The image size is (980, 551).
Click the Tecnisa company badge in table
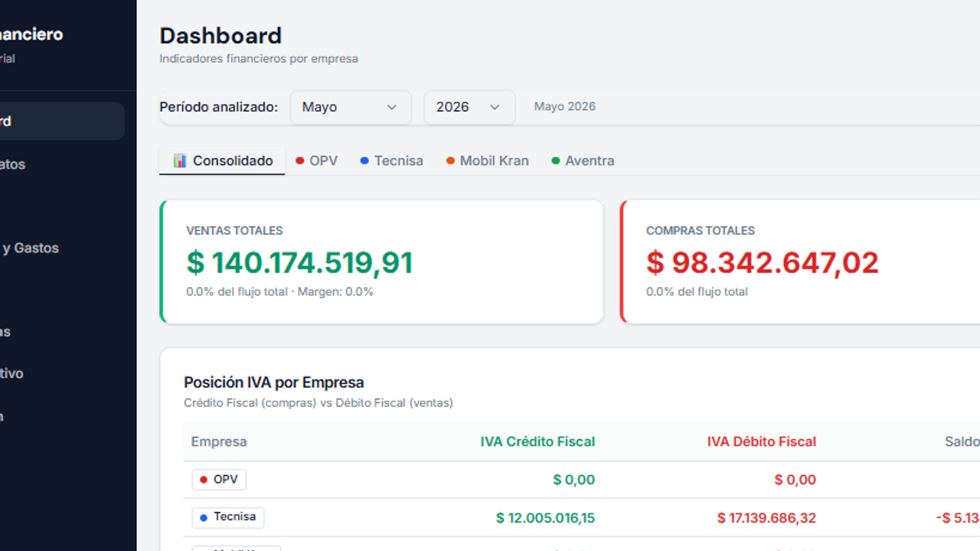point(228,517)
